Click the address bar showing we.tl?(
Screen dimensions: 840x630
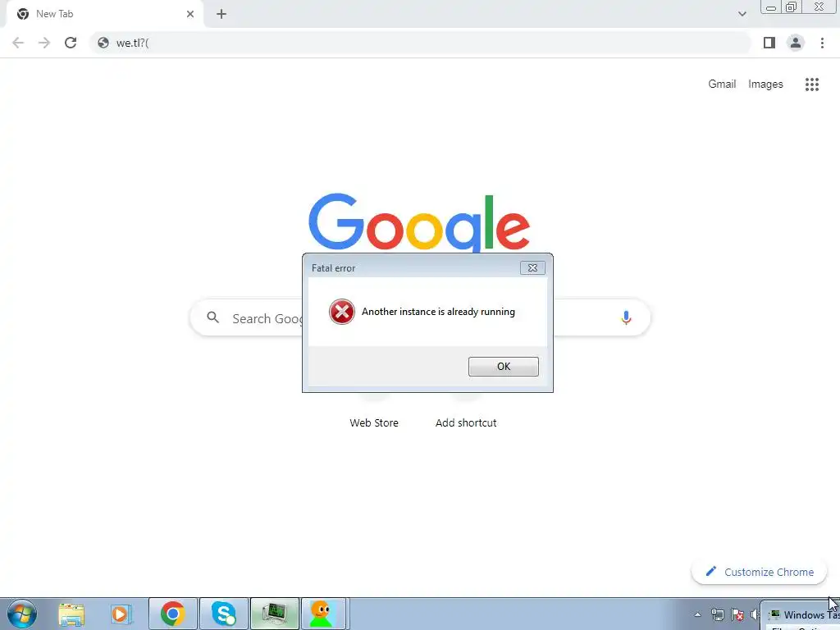(x=421, y=43)
